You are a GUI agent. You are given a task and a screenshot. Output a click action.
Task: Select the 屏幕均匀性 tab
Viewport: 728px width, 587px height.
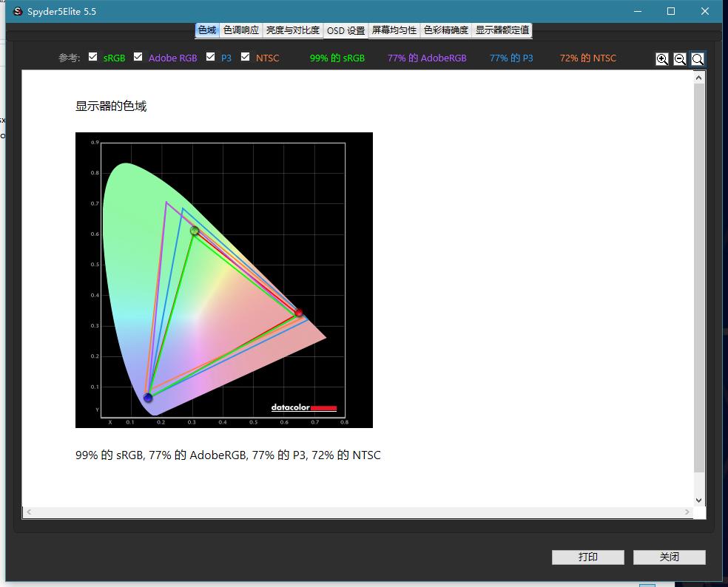pos(394,30)
